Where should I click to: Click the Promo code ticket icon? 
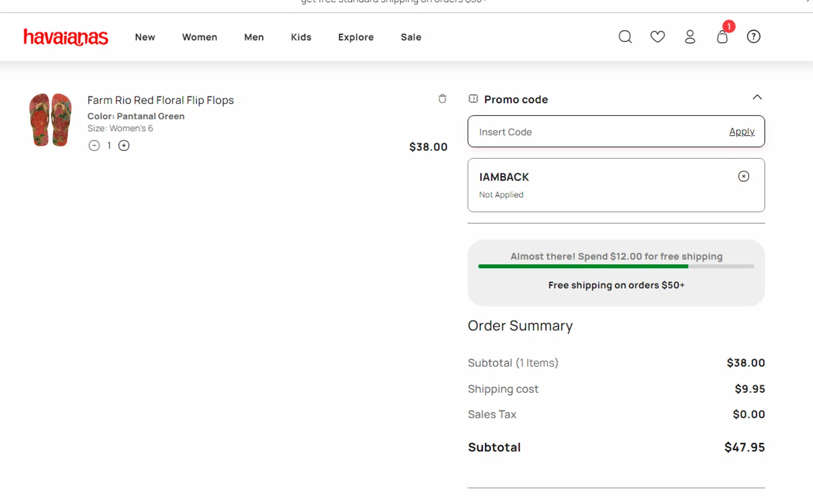(473, 99)
